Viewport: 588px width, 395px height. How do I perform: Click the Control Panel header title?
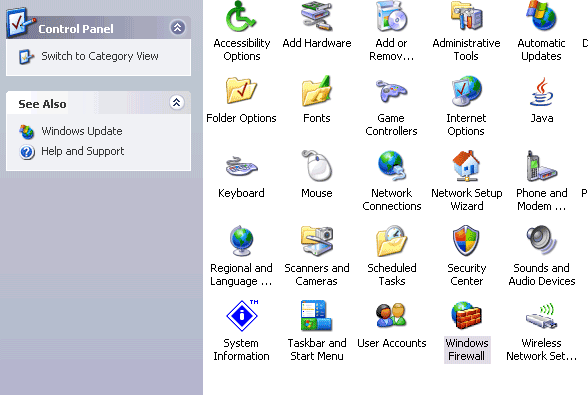[x=76, y=29]
